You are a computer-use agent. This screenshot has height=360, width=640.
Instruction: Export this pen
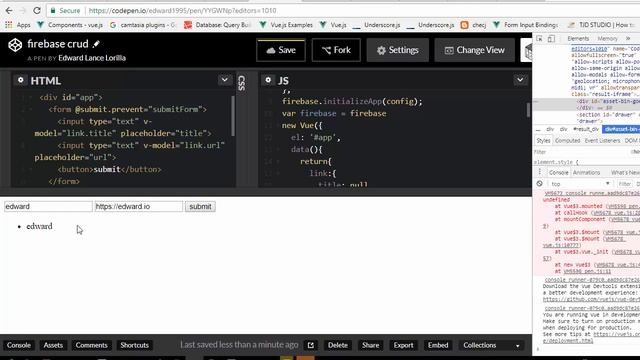pos(403,345)
